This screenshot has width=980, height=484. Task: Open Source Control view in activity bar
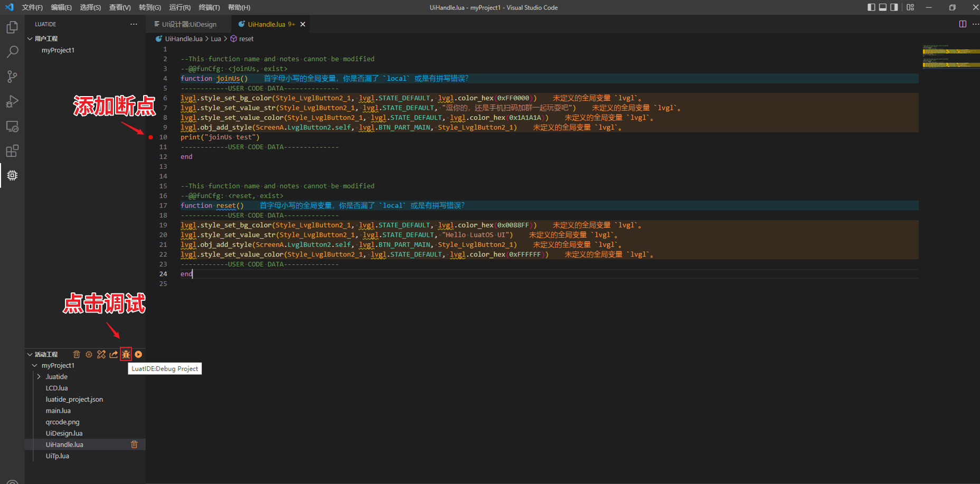(x=12, y=77)
